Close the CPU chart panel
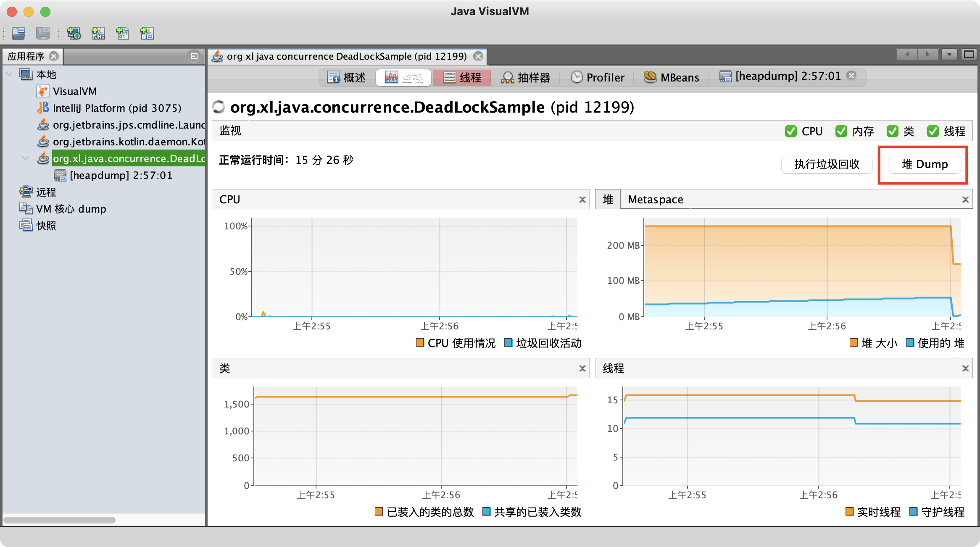The height and width of the screenshot is (547, 980). (582, 200)
